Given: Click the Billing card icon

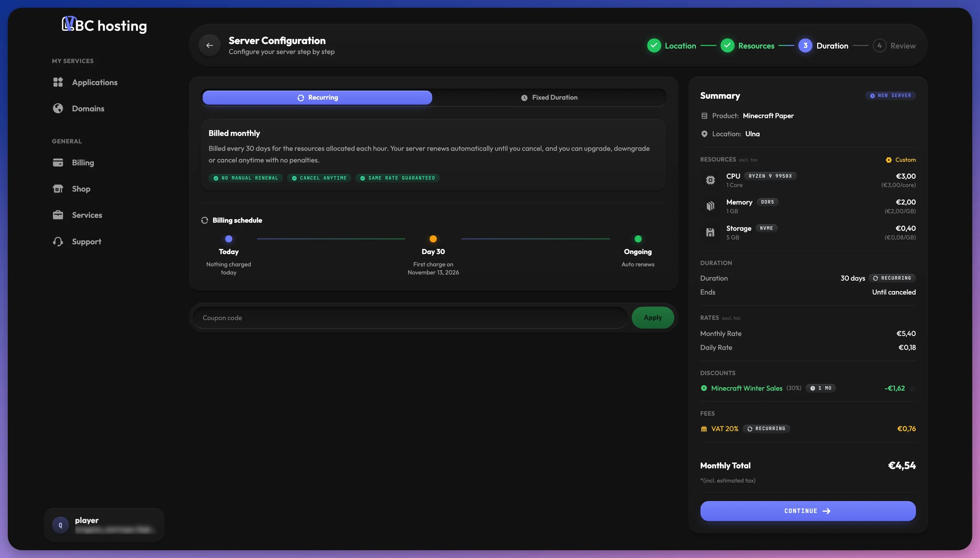Looking at the screenshot, I should click(x=58, y=162).
